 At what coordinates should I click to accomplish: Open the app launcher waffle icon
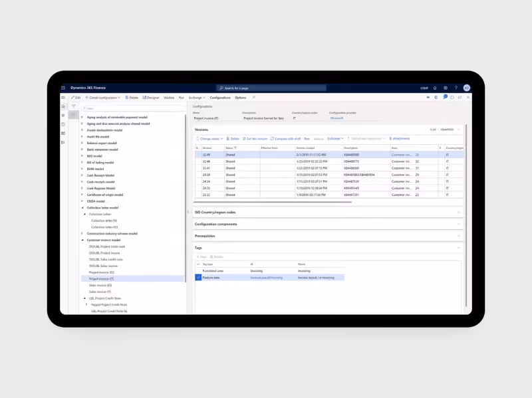coord(63,88)
